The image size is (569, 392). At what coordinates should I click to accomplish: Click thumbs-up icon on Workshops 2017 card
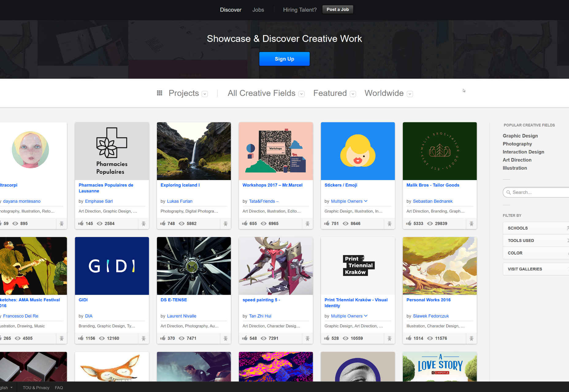point(245,223)
